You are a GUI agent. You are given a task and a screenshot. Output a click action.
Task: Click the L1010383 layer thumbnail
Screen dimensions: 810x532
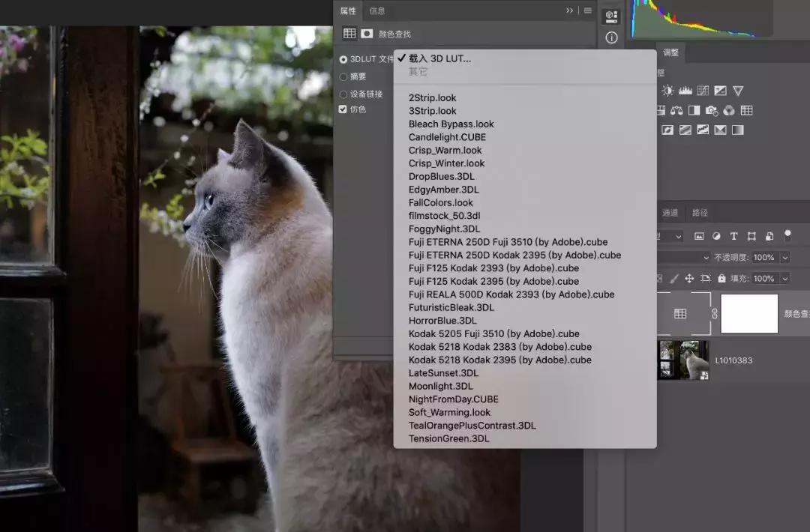pyautogui.click(x=683, y=360)
